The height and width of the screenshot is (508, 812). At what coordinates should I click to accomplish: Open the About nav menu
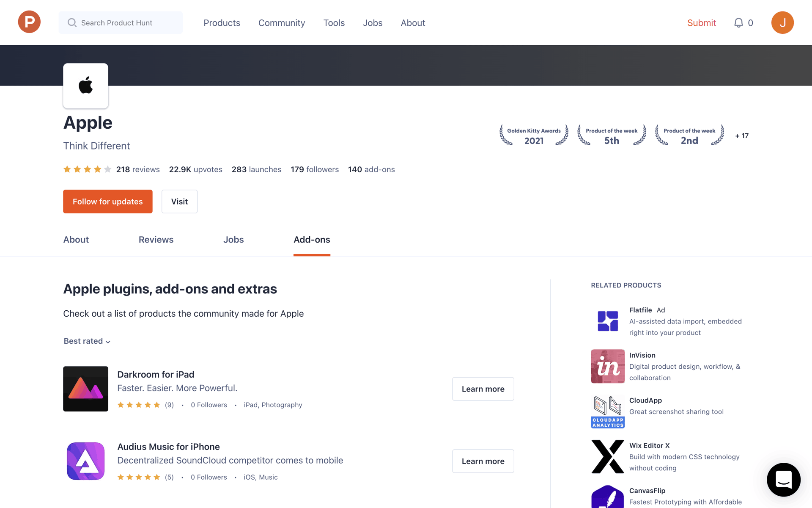(413, 23)
